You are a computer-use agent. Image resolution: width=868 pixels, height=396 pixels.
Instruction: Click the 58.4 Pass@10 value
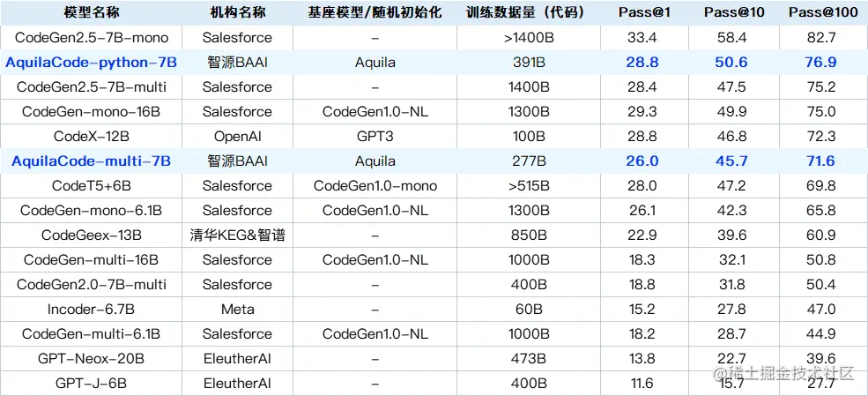click(x=731, y=38)
